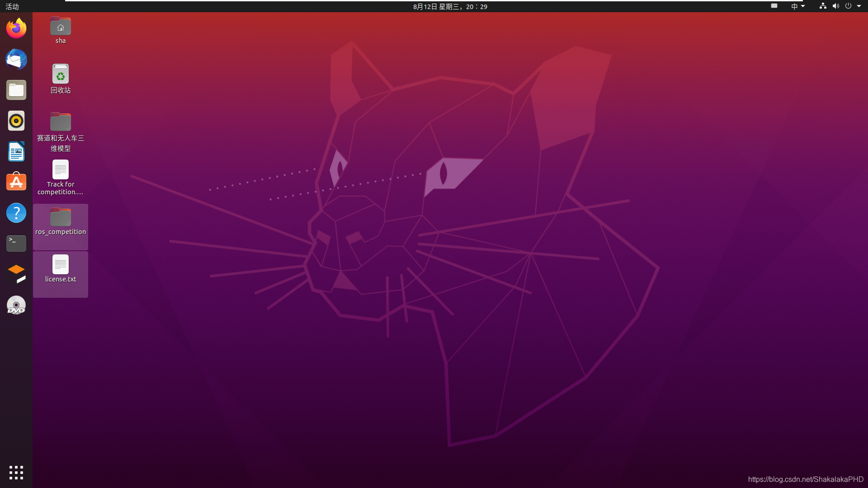Screen dimensions: 868x488
Task: Open Ubuntu Software store in the dock
Action: 16,182
